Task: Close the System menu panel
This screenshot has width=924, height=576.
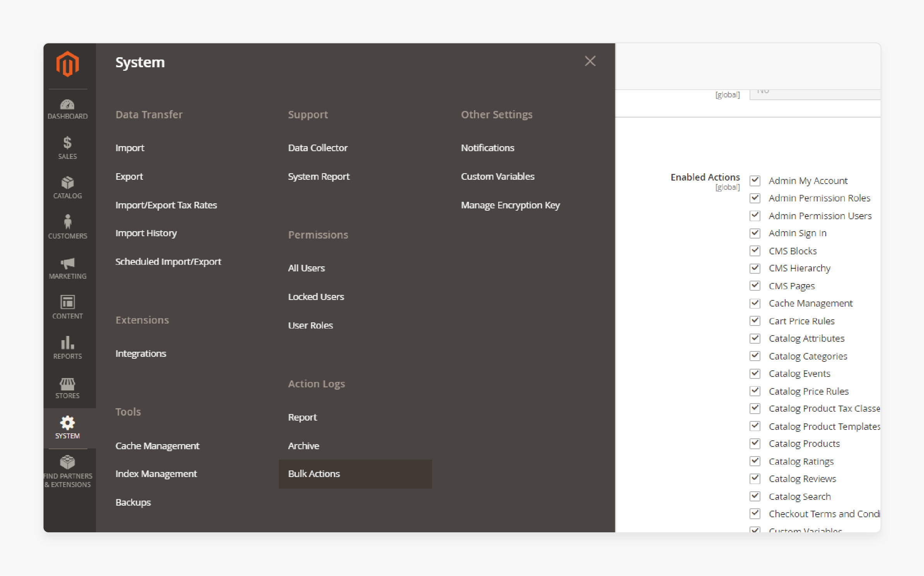Action: tap(590, 61)
